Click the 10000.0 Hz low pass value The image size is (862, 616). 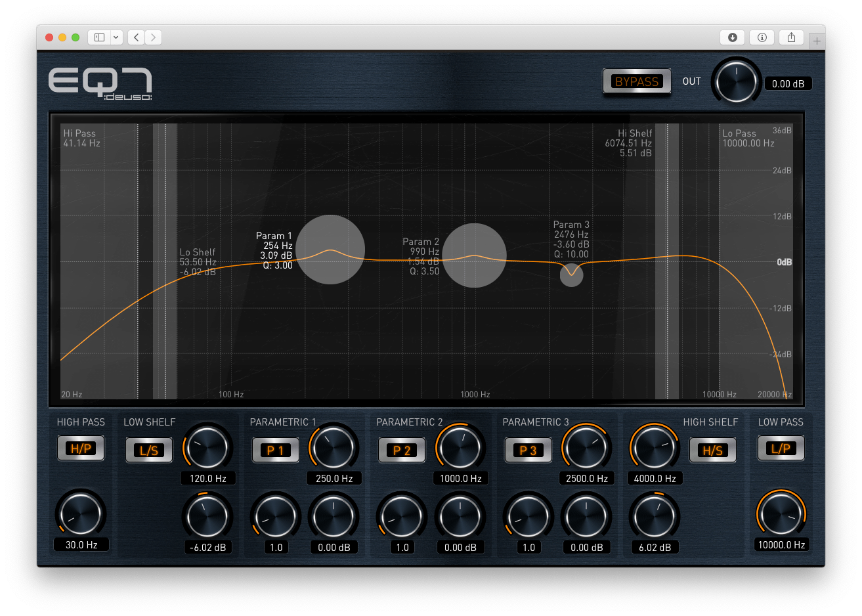[x=781, y=544]
